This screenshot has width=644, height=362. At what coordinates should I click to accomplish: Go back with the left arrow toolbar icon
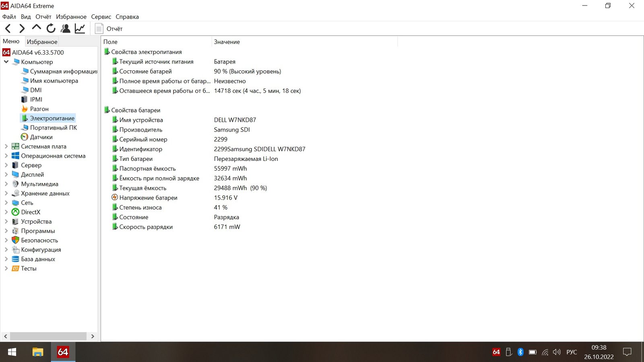click(x=8, y=29)
